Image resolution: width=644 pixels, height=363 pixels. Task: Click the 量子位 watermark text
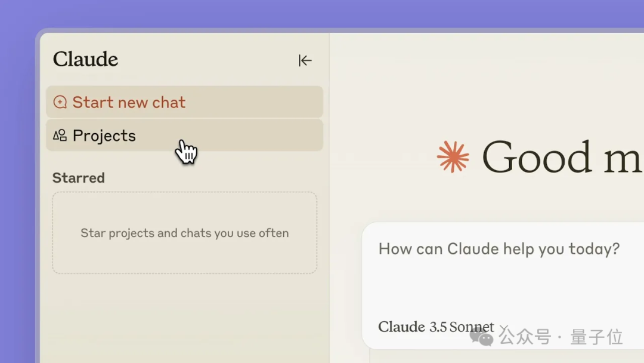point(596,337)
